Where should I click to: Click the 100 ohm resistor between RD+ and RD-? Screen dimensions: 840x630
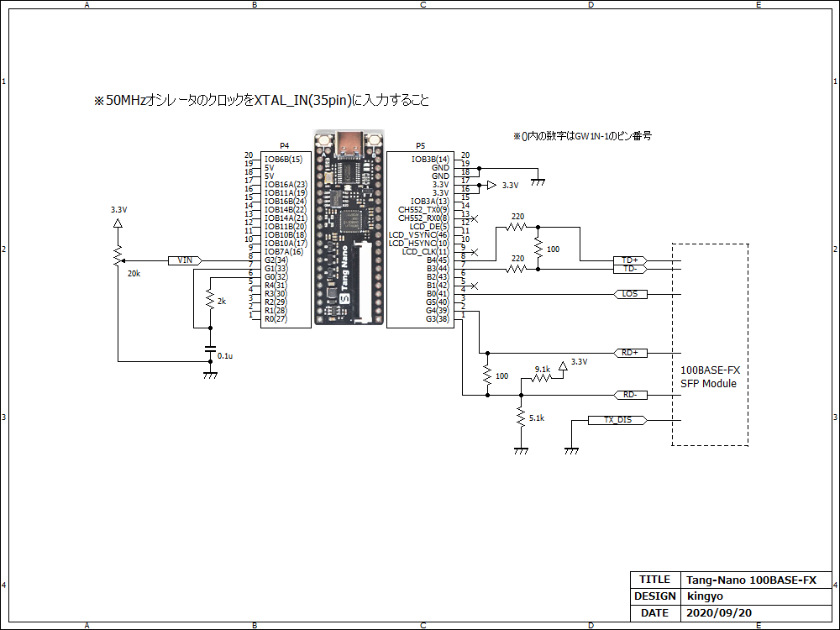(487, 375)
